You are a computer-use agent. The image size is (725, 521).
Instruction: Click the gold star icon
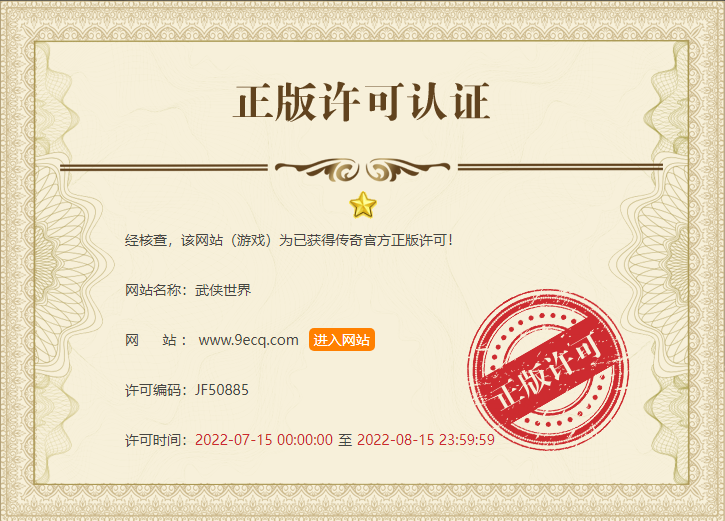[363, 205]
